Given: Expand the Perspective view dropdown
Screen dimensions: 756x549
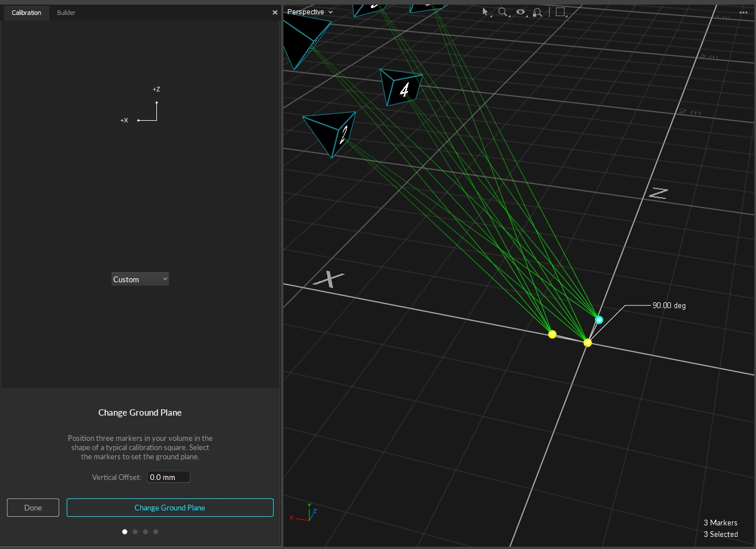Looking at the screenshot, I should click(310, 12).
